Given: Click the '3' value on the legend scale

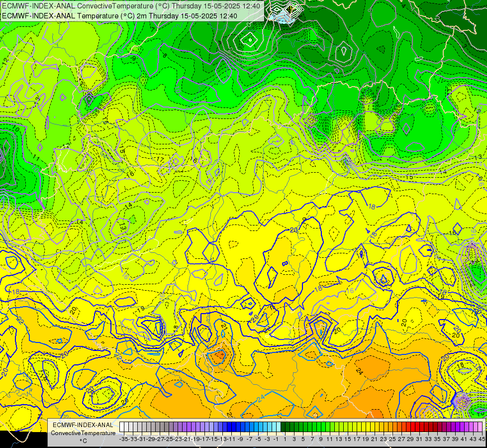Looking at the screenshot, I should [x=294, y=439].
